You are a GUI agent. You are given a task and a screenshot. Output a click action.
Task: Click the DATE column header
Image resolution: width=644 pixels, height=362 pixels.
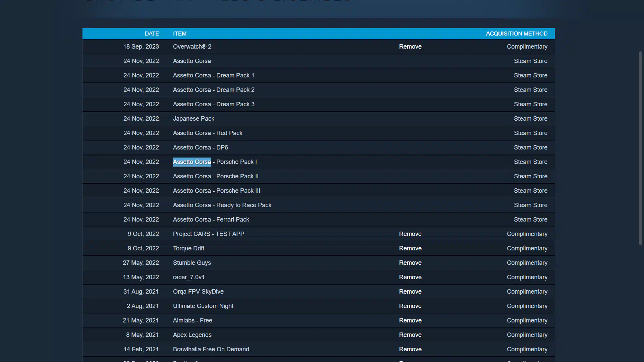click(x=152, y=34)
